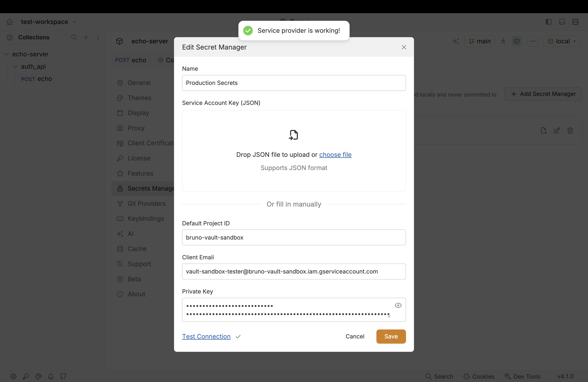Viewport: 588px width, 382px height.
Task: Click the echo-server collection cube icon
Action: point(119,41)
